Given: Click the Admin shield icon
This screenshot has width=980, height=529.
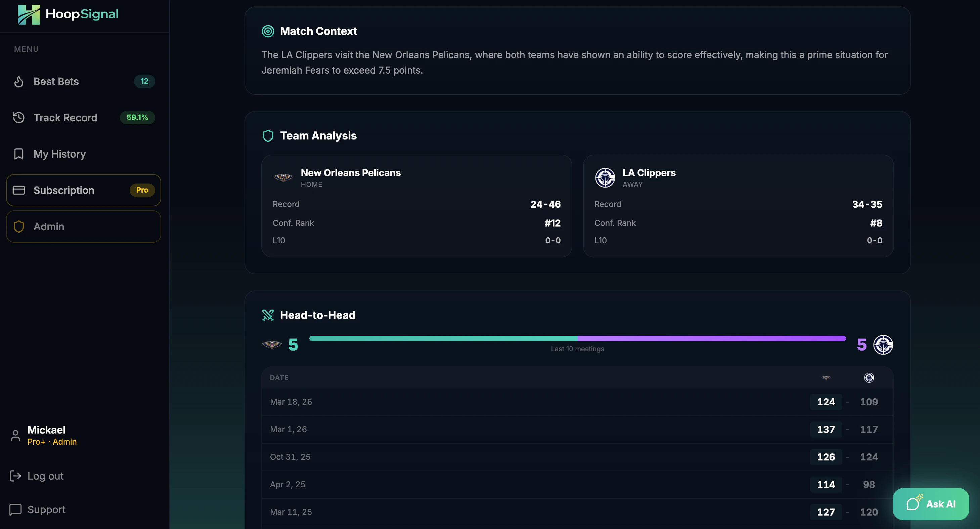Looking at the screenshot, I should 19,227.
